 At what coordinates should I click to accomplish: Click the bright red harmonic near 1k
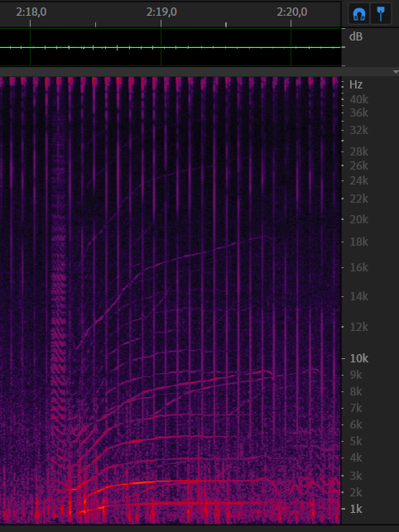tap(176, 504)
